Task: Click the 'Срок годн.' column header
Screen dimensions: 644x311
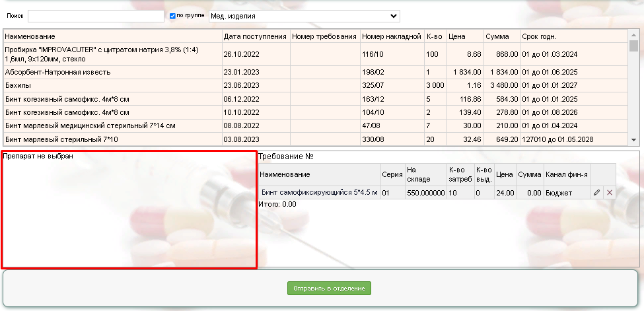Action: [x=539, y=36]
